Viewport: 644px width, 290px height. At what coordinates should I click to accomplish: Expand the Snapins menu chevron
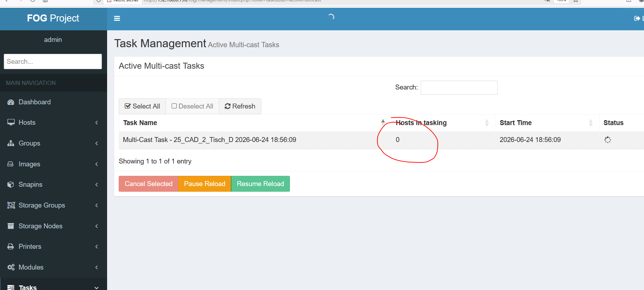coord(97,185)
